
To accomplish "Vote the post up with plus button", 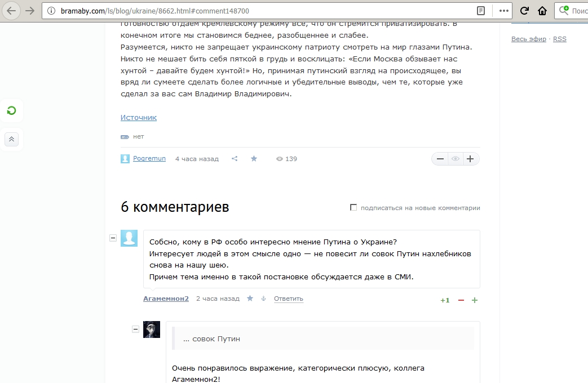I will [x=470, y=159].
